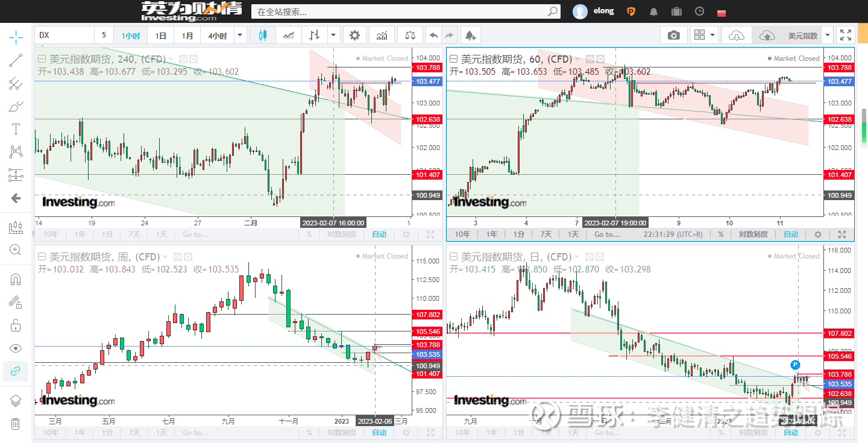Remove drawings with the trash icon

16,424
